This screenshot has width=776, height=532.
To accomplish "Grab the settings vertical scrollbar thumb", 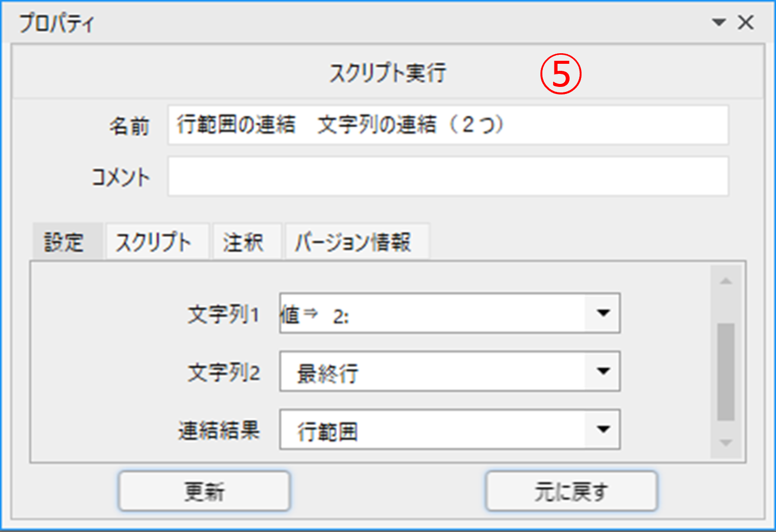I will [726, 372].
